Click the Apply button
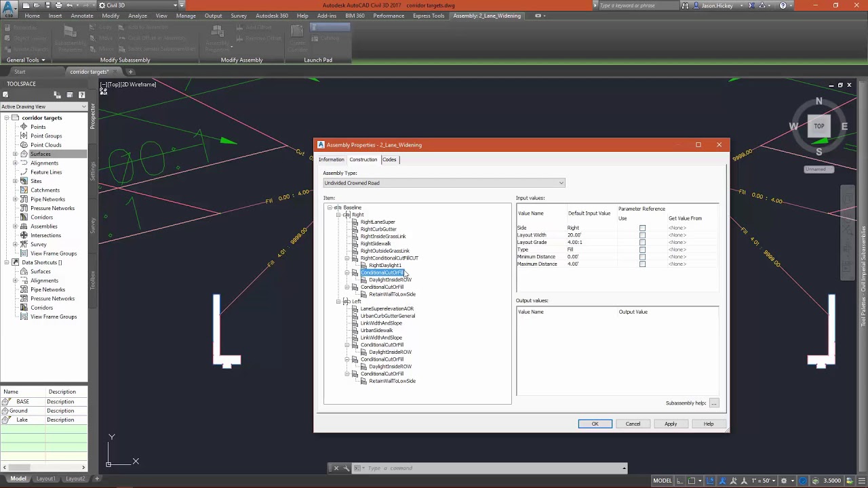The image size is (868, 488). click(670, 424)
